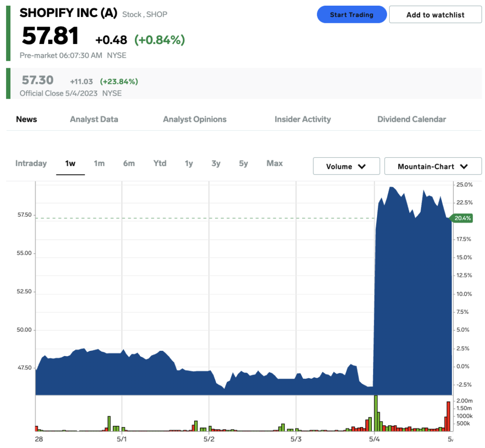The height and width of the screenshot is (448, 485).
Task: Select the Intraday chart range
Action: coord(31,163)
